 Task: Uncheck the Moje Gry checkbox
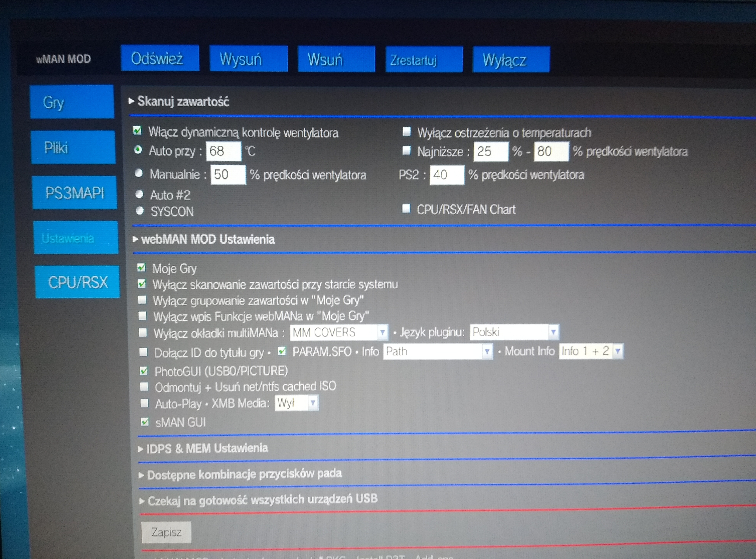141,268
